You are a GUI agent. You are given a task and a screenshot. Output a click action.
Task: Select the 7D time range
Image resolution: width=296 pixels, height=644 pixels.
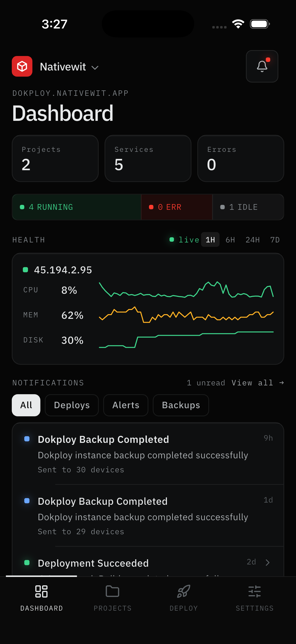[x=275, y=240]
